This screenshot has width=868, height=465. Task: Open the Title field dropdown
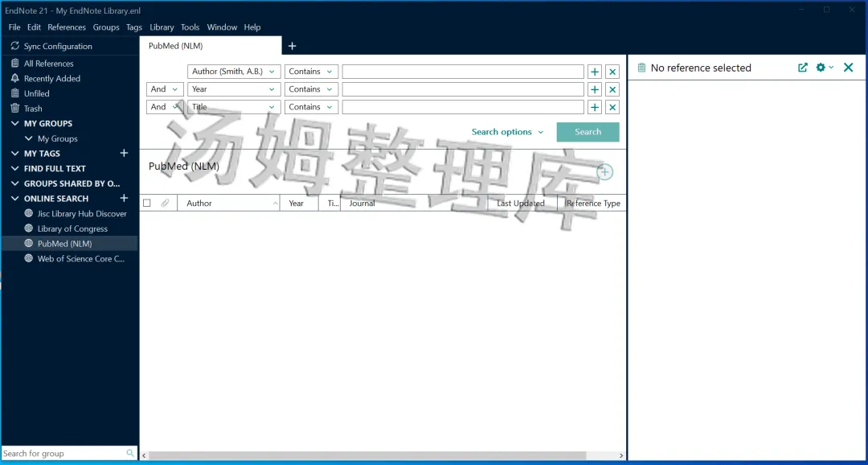[x=234, y=107]
